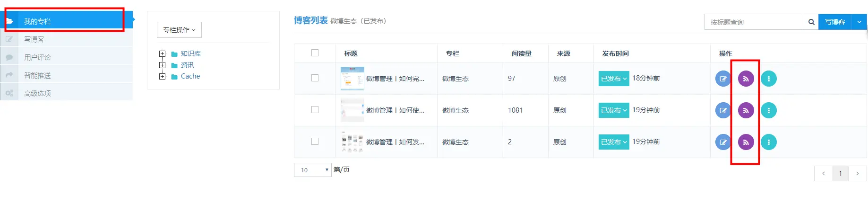
Task: Toggle the select-all checkbox in table header
Action: point(315,53)
